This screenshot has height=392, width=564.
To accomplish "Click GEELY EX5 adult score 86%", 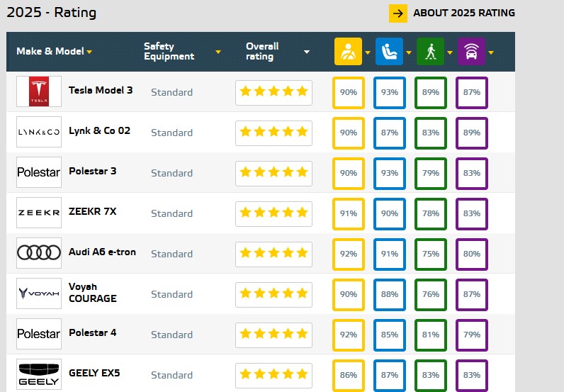I will coord(348,375).
